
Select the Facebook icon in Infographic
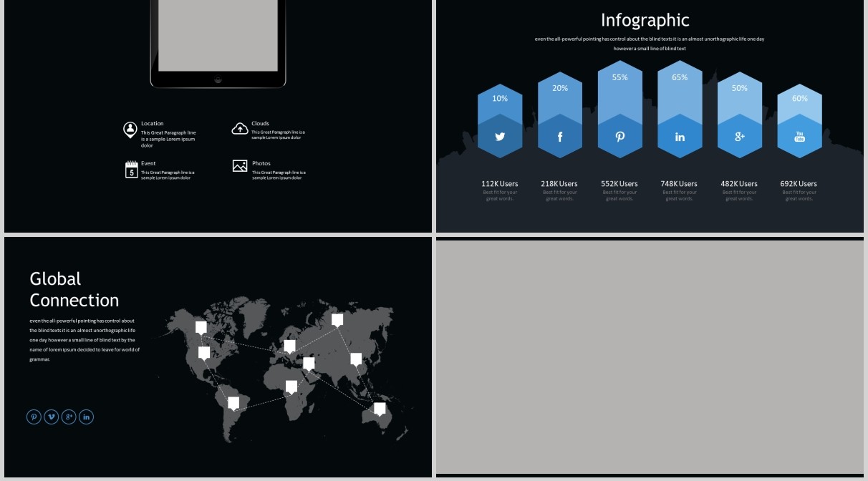pyautogui.click(x=560, y=136)
